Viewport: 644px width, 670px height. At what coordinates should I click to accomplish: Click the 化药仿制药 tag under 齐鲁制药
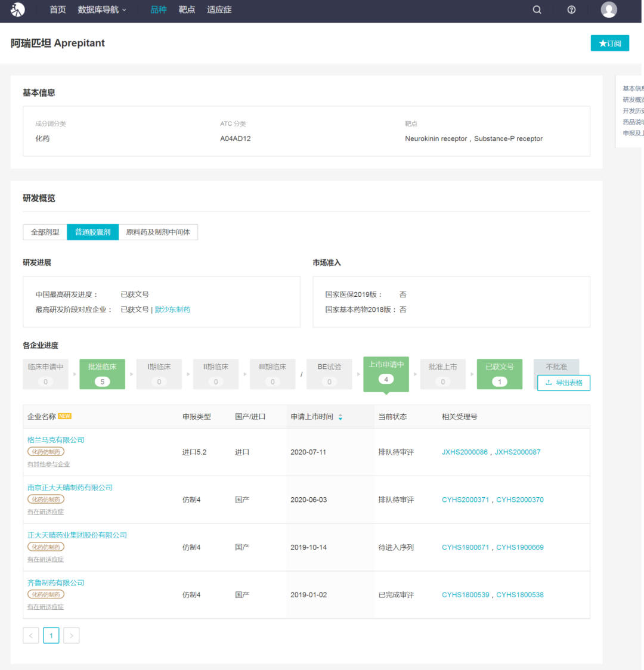(46, 594)
